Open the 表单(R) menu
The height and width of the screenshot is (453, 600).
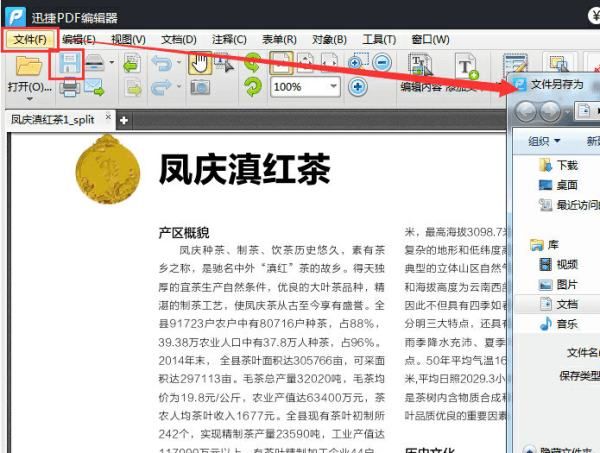tap(279, 39)
